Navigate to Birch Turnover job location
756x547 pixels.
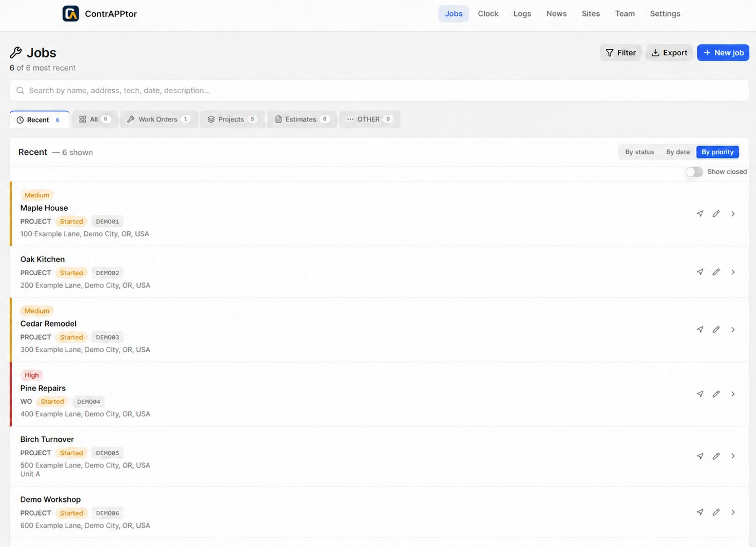click(700, 456)
